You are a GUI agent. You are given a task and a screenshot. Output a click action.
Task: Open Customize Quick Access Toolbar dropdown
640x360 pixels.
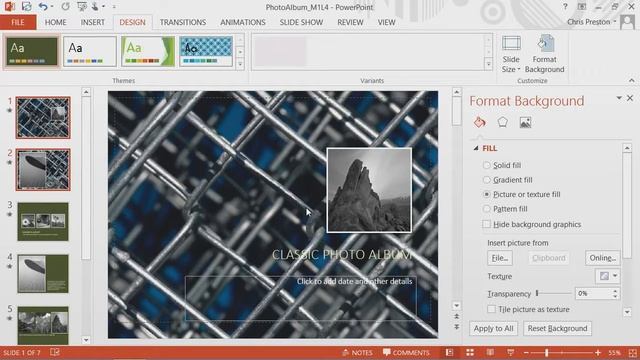(114, 7)
